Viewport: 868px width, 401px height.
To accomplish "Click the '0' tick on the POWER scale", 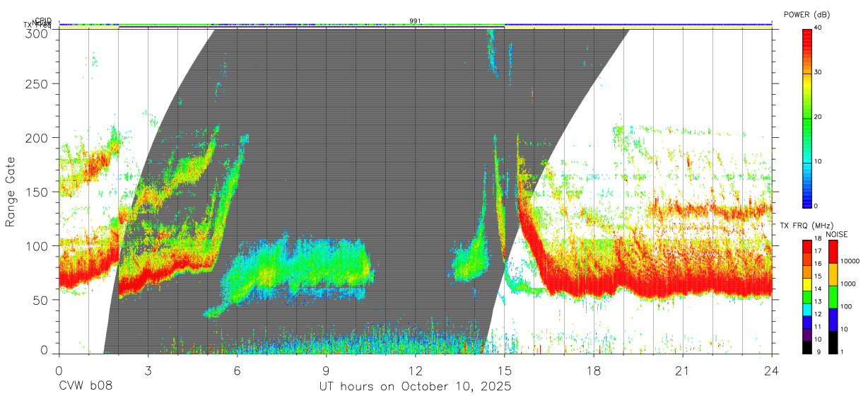I will pos(816,206).
